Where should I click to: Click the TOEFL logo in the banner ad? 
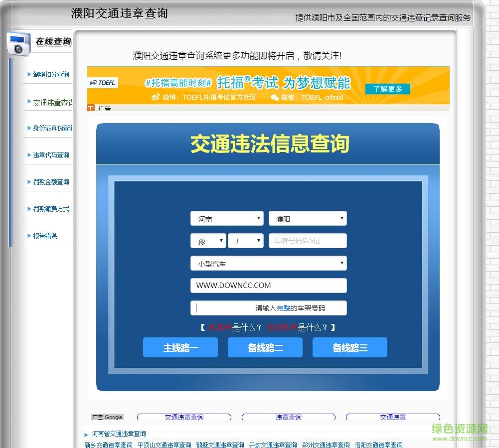102,82
